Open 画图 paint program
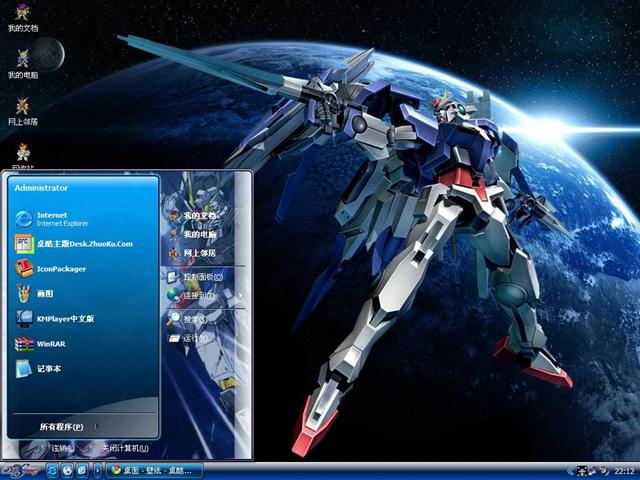The width and height of the screenshot is (640, 480). pyautogui.click(x=34, y=294)
